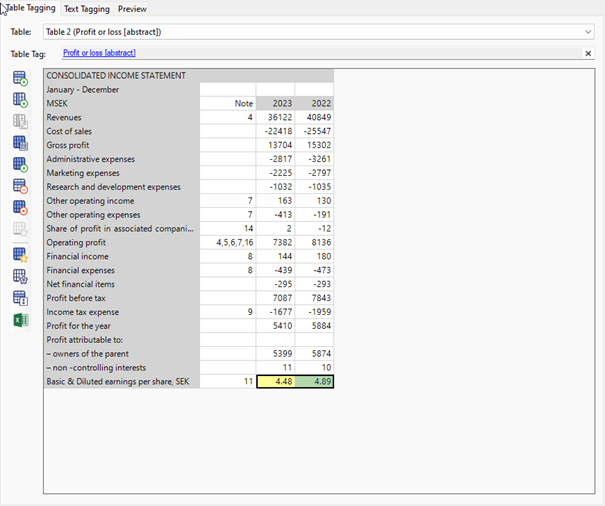This screenshot has width=605, height=506.
Task: Switch to the Table Tagging tab
Action: tap(30, 8)
